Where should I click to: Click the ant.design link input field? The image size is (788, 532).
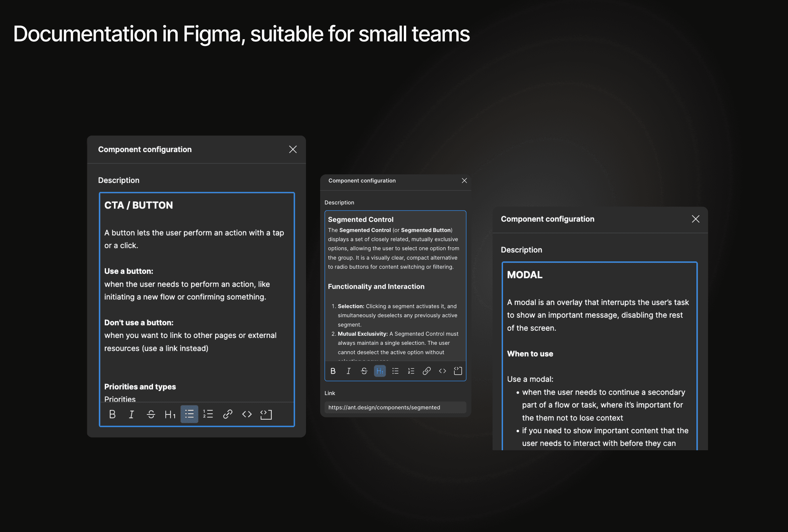tap(395, 407)
